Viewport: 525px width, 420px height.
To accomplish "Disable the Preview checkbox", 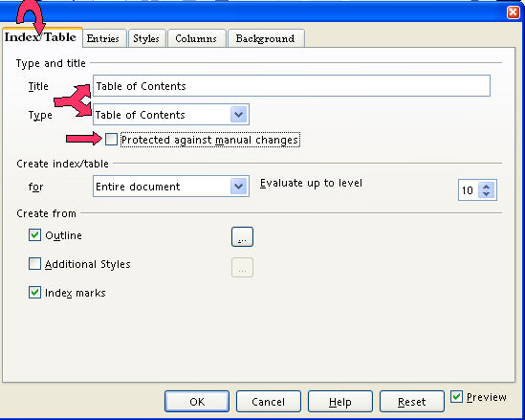I will click(456, 396).
